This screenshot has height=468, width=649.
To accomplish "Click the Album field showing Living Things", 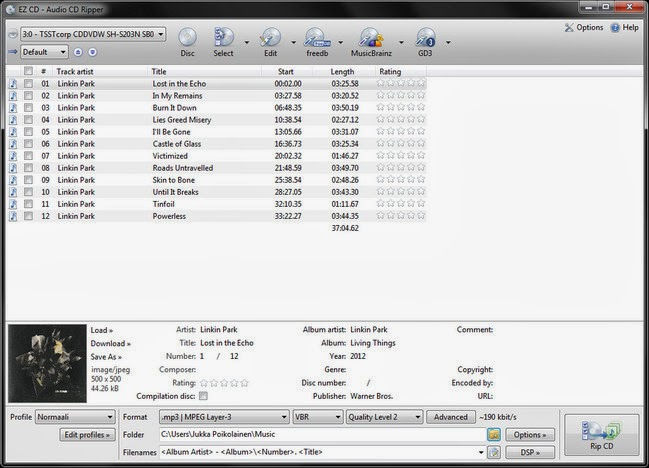I will 373,343.
